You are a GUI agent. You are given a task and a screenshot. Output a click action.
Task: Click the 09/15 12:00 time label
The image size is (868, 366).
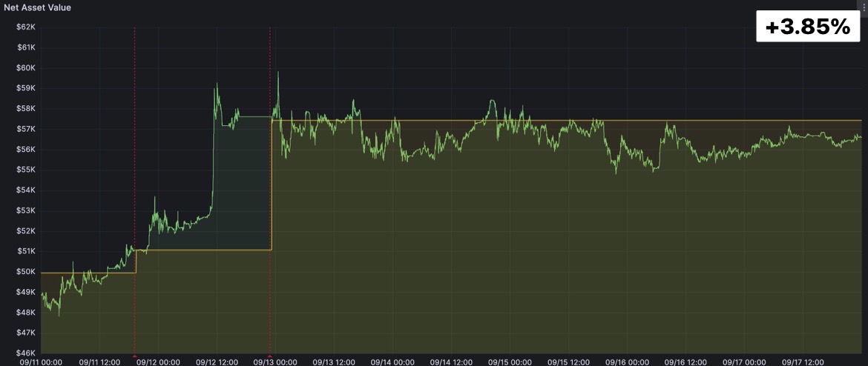568,362
